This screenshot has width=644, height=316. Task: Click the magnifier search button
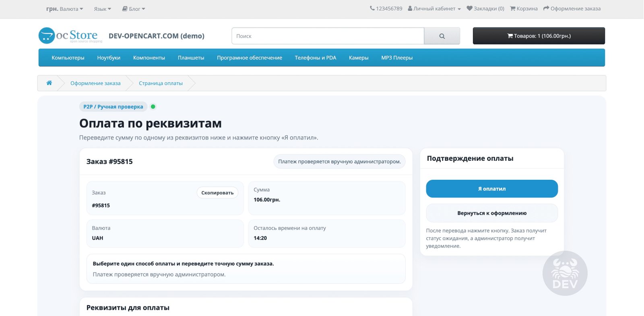pyautogui.click(x=442, y=36)
